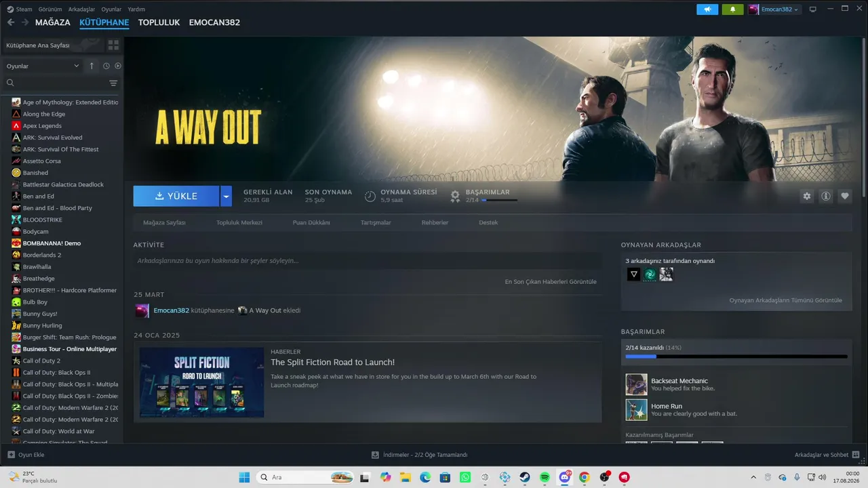Click the Backseat Mechanic achievement icon
This screenshot has height=488, width=868.
tap(636, 384)
